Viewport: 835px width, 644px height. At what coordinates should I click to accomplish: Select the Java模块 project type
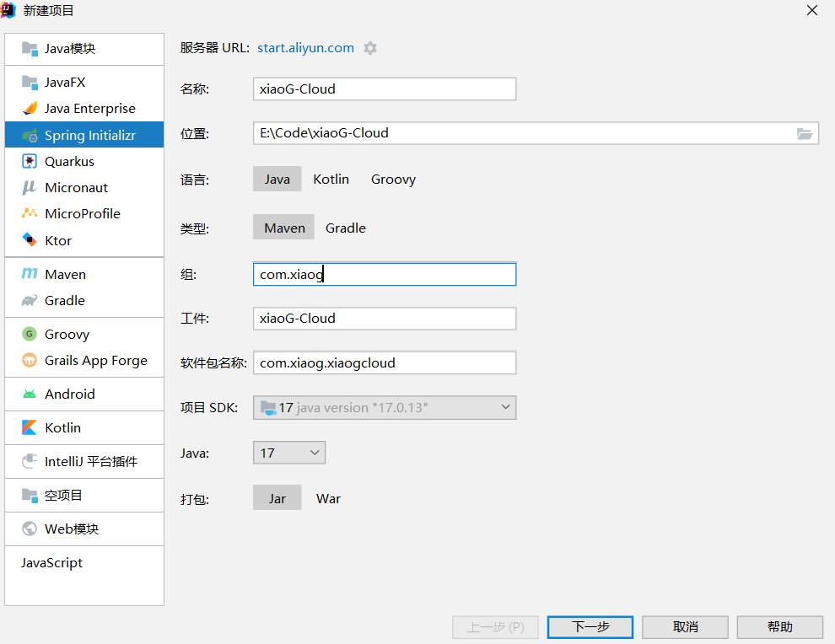point(84,49)
